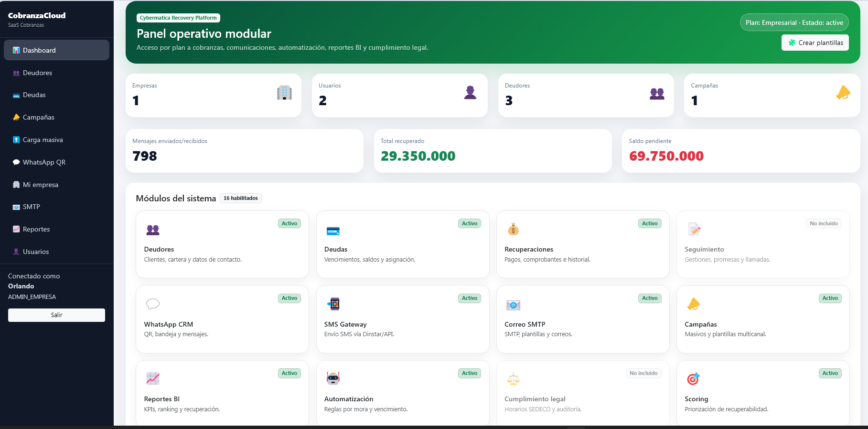Click the SMS Gateway phone icon
Screen dimensions: 868x429
(333, 304)
